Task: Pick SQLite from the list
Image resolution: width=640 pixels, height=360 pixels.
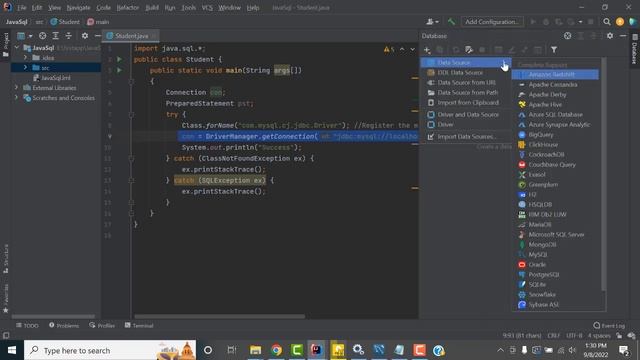Action: click(x=555, y=284)
